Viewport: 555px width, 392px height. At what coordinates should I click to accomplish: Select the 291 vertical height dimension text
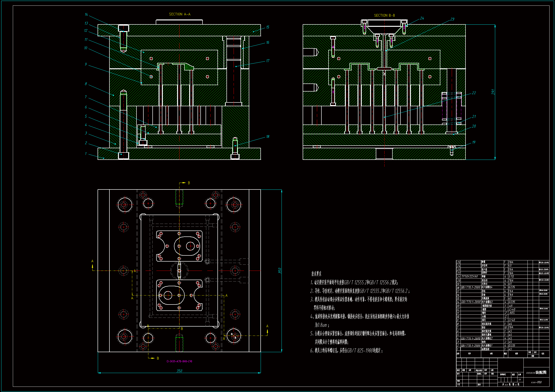click(x=493, y=92)
